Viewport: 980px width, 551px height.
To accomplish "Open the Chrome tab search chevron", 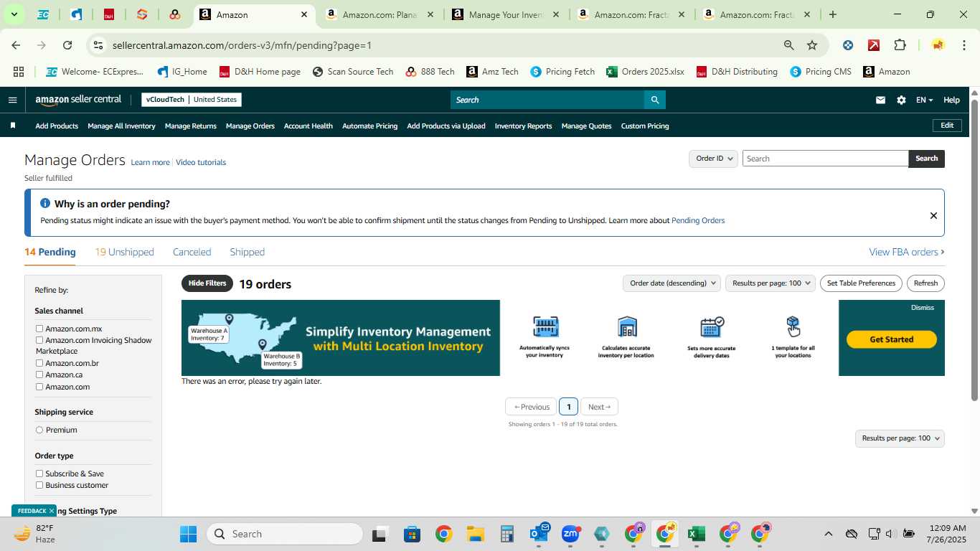I will (x=14, y=14).
